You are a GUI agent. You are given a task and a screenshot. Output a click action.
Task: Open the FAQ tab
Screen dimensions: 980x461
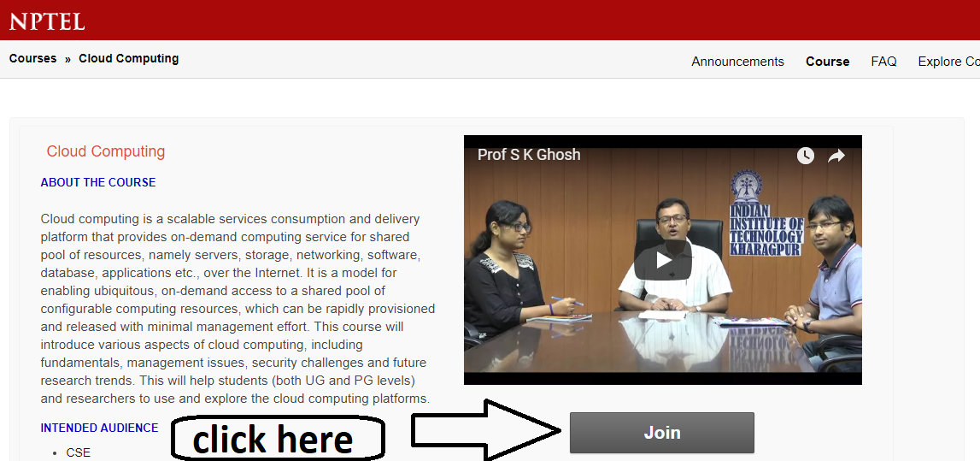(x=883, y=62)
